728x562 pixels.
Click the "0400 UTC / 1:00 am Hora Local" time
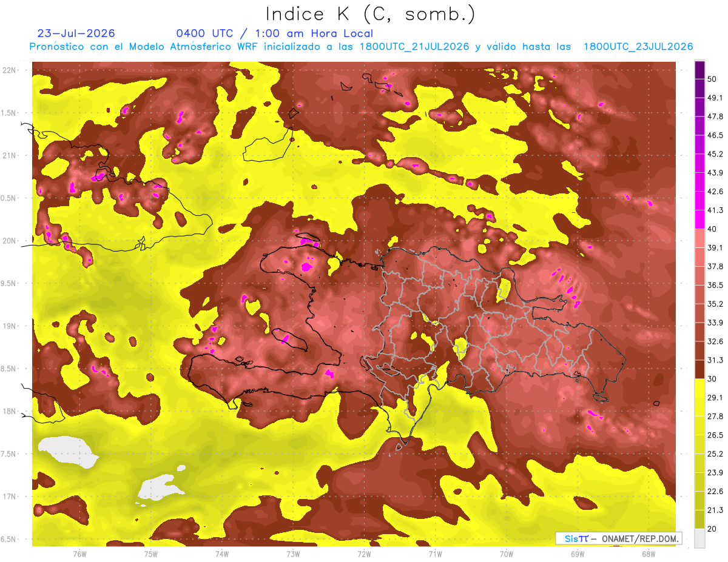[274, 33]
